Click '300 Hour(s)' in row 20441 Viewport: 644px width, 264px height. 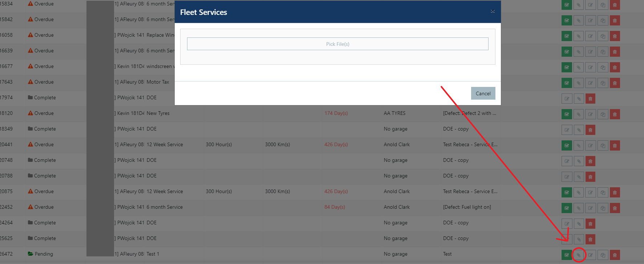point(219,144)
